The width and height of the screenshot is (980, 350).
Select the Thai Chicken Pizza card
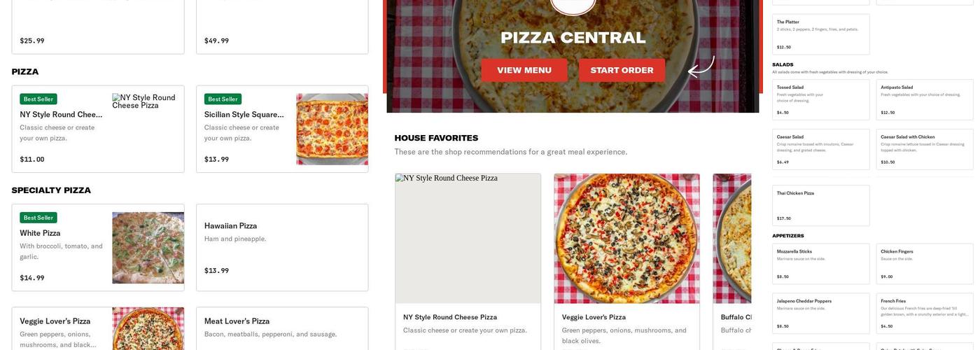tap(821, 205)
